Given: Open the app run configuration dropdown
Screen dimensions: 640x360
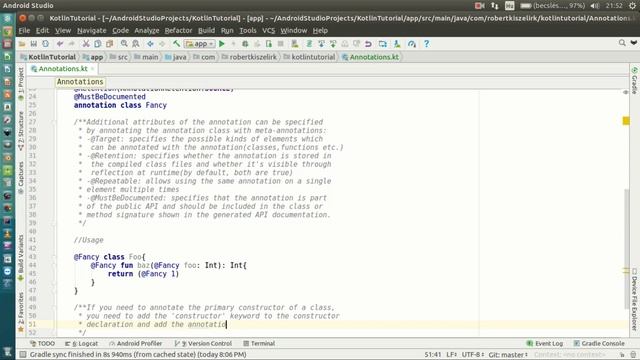Looking at the screenshot, I should (x=200, y=44).
